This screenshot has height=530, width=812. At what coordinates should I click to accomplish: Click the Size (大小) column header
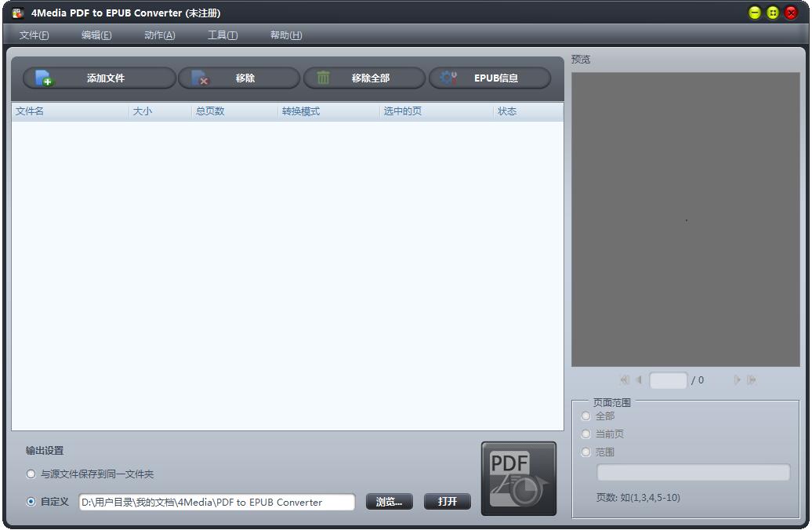click(x=160, y=111)
